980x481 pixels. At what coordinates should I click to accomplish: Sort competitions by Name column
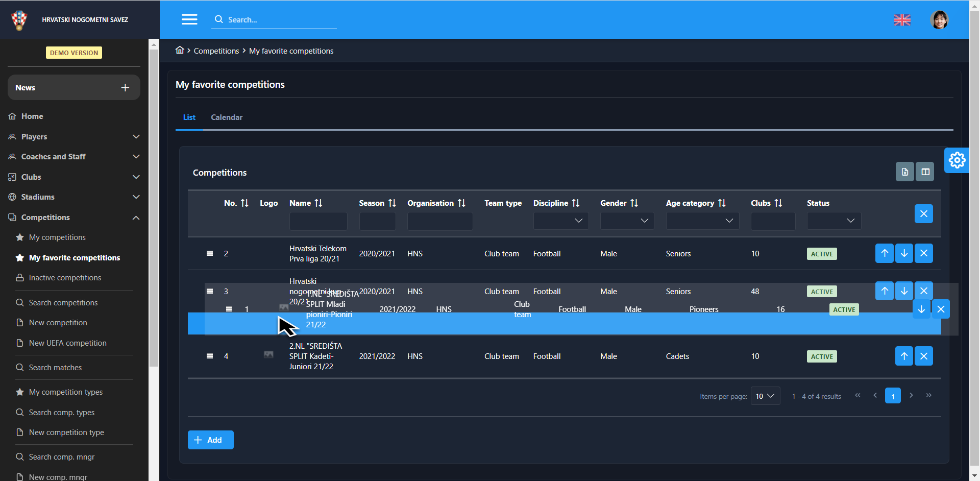click(x=318, y=203)
